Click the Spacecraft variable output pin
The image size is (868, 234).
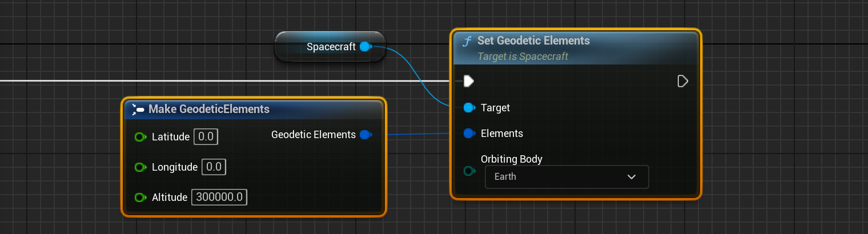[x=365, y=47]
